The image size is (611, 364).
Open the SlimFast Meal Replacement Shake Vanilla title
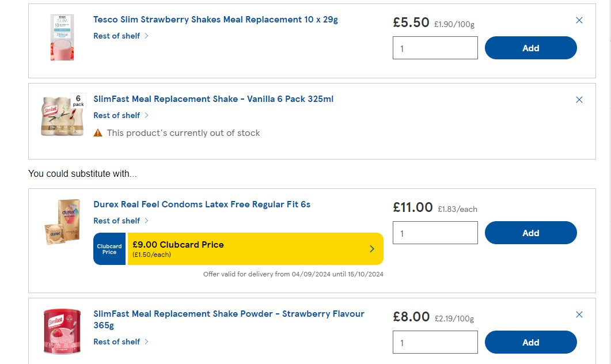[214, 99]
